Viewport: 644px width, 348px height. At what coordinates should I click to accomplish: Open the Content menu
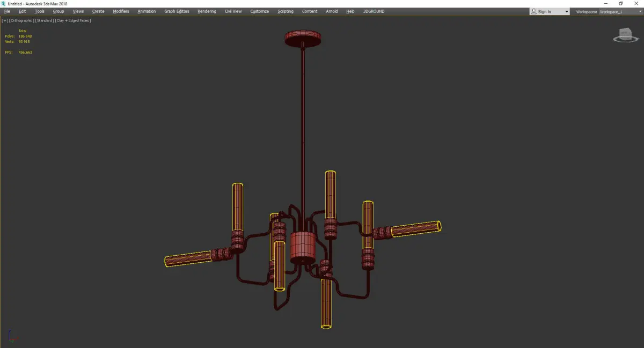310,11
